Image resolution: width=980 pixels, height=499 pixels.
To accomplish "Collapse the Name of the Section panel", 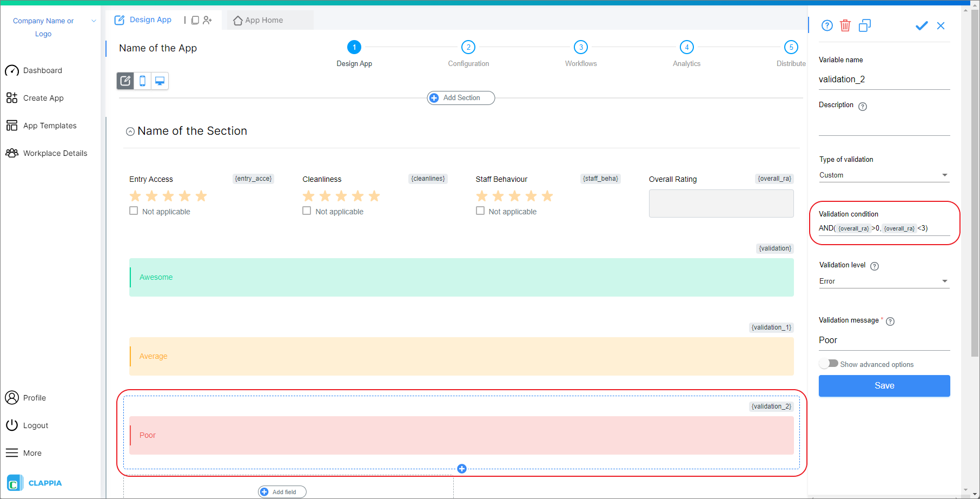I will [x=130, y=131].
